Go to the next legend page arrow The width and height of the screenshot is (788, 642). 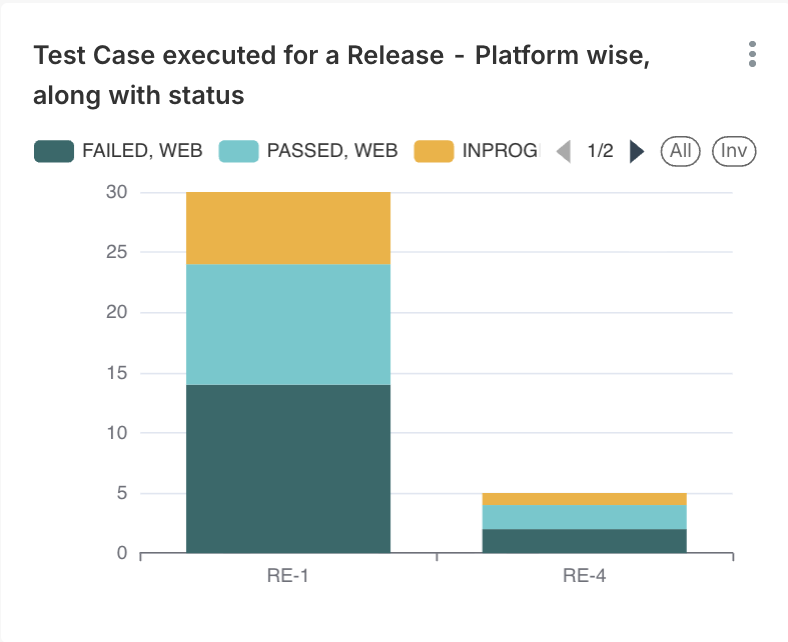tap(636, 152)
